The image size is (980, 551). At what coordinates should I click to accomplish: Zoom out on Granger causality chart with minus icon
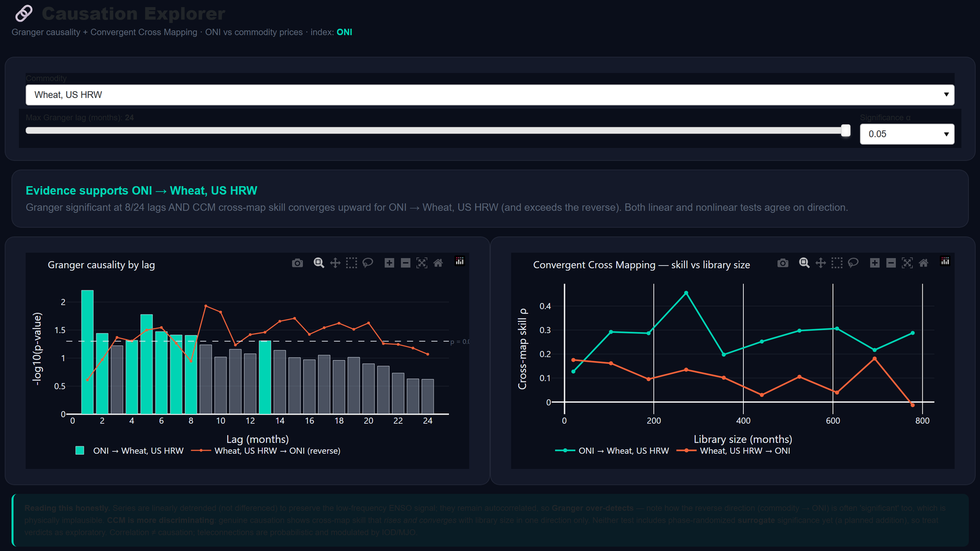click(x=405, y=263)
